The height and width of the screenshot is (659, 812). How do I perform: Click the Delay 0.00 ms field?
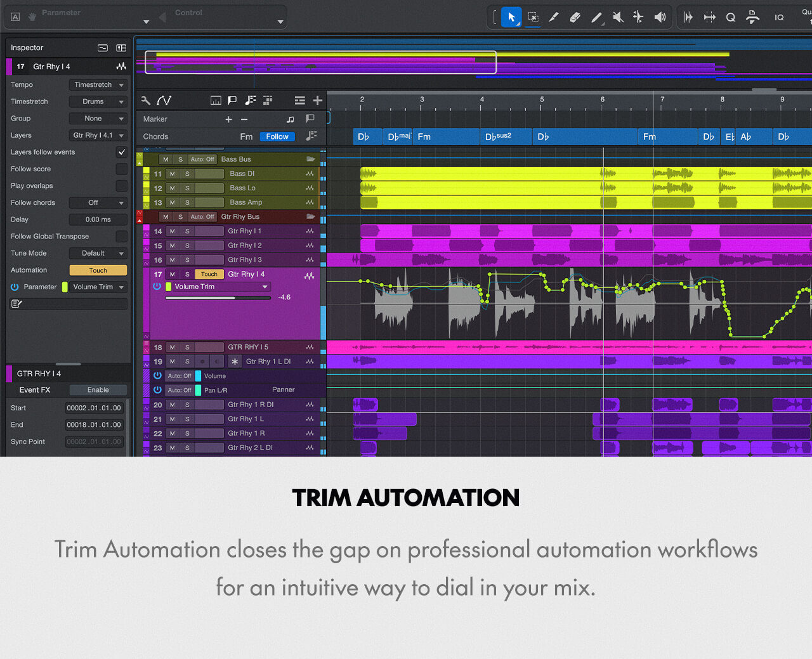tap(98, 219)
